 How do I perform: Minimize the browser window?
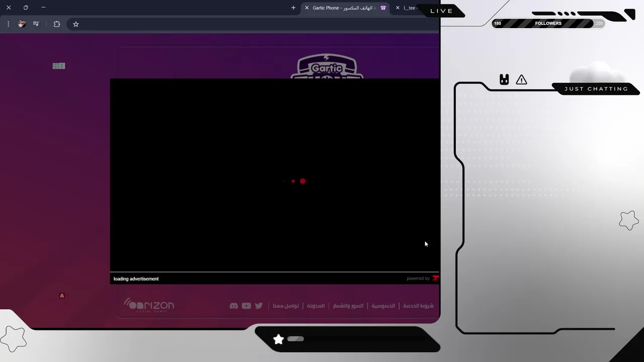(x=43, y=8)
